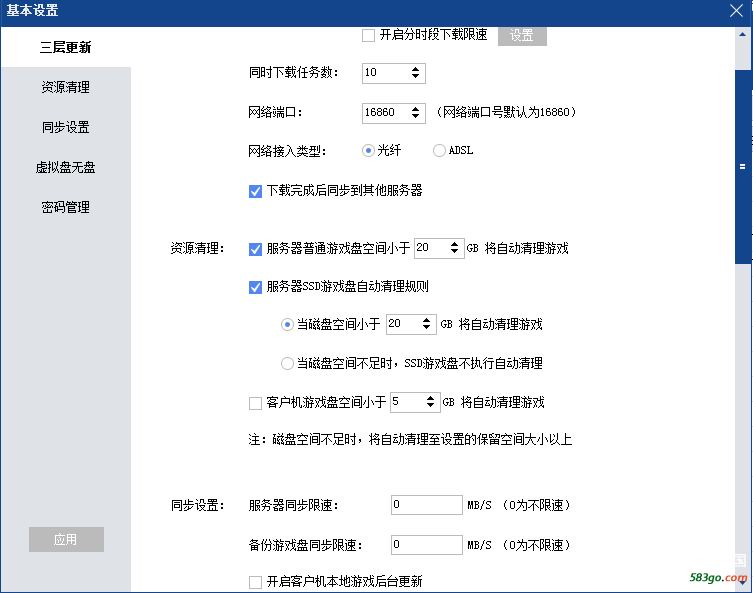The height and width of the screenshot is (593, 753).
Task: Decrease 服务器普通游戏盘 GB threshold with down arrow
Action: tap(454, 251)
